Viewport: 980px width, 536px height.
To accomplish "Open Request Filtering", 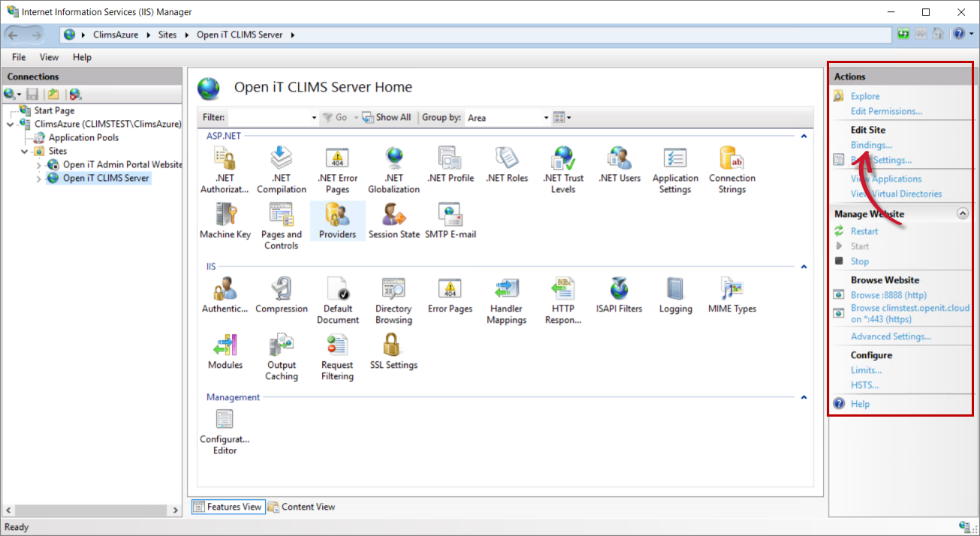I will point(336,351).
